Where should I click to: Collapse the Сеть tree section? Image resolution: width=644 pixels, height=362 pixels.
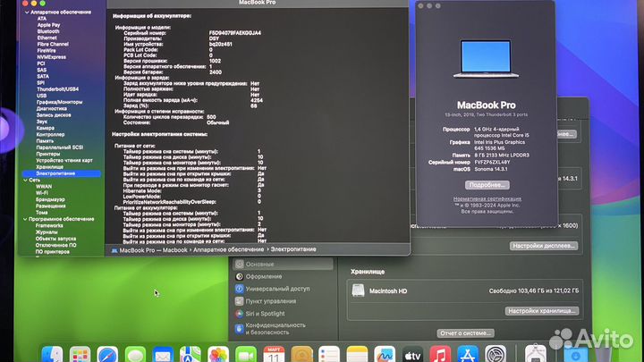pos(25,181)
